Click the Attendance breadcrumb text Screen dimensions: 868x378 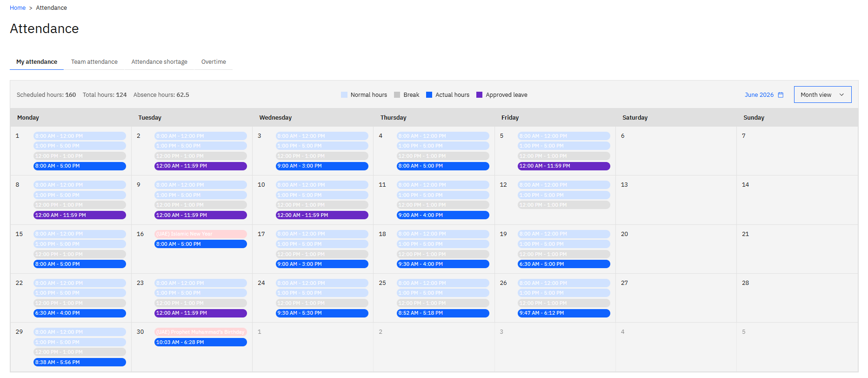coord(52,8)
